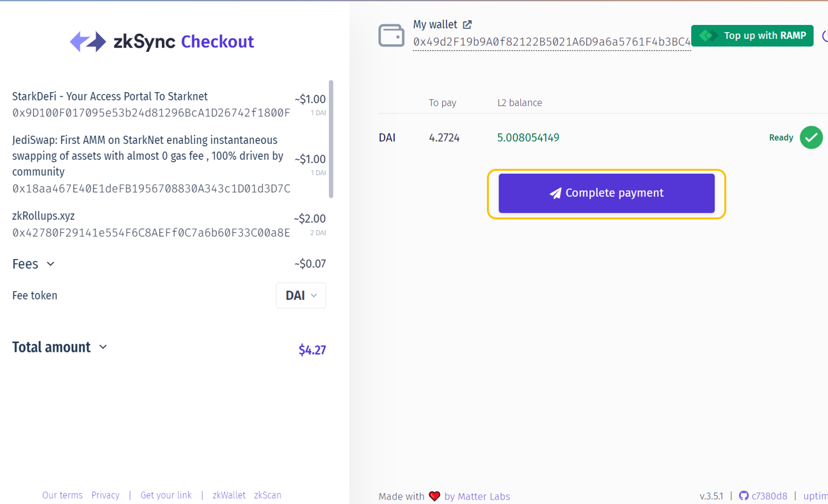Click the wallet icon

391,36
